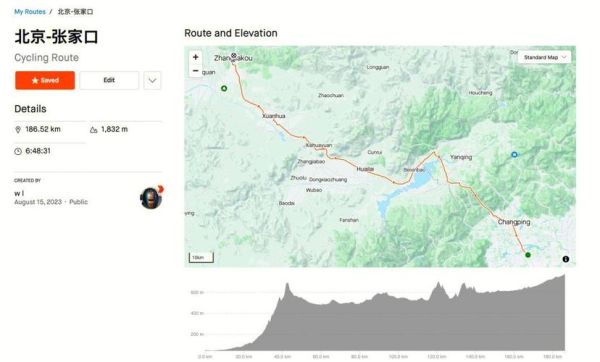Click the blue circle marker near Yanqing
600x362 pixels.
[514, 155]
